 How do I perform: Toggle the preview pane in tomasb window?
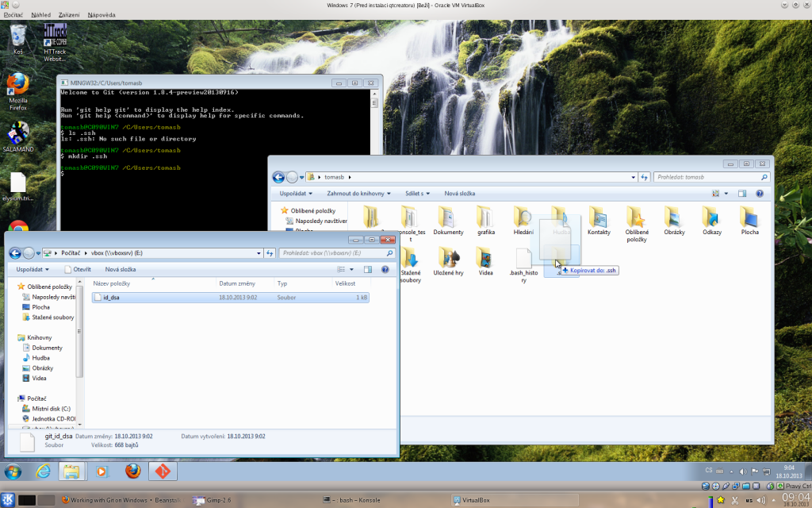pos(742,194)
